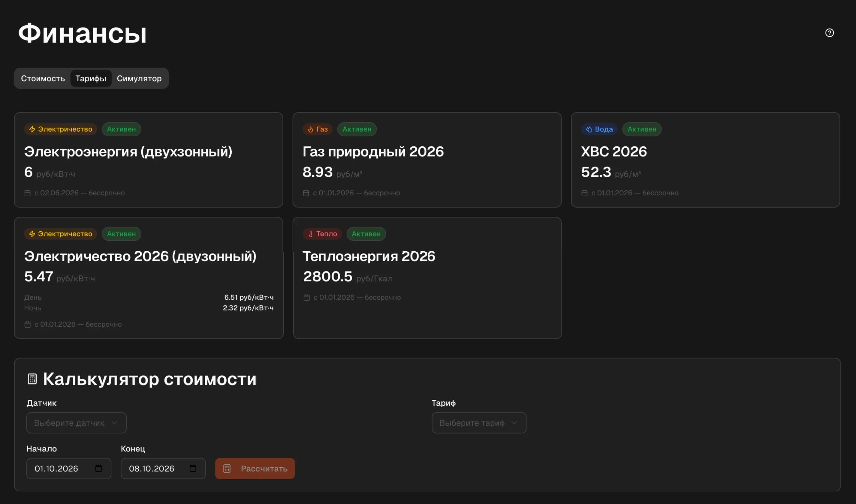Open the Выберите датчик dropdown

(77, 423)
